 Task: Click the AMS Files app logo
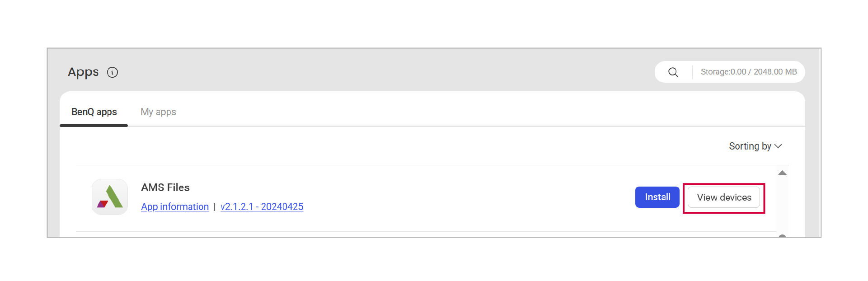pyautogui.click(x=110, y=197)
